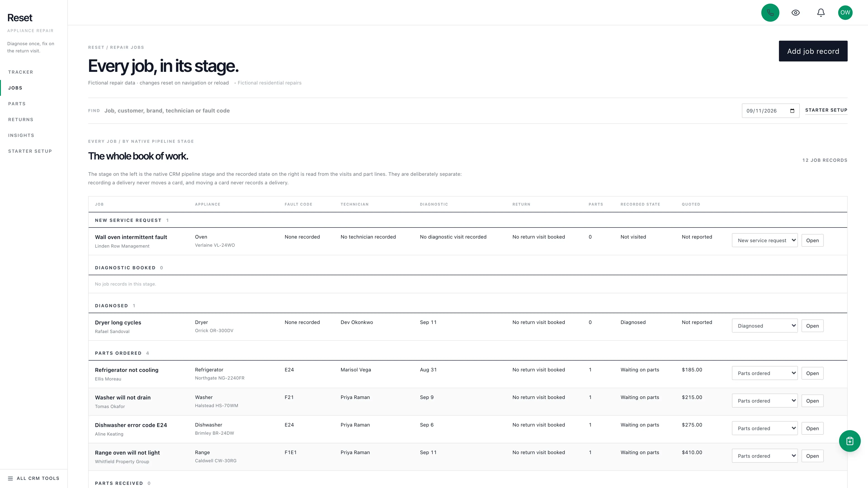Image resolution: width=868 pixels, height=488 pixels.
Task: Open Insights in the sidebar
Action: point(21,135)
